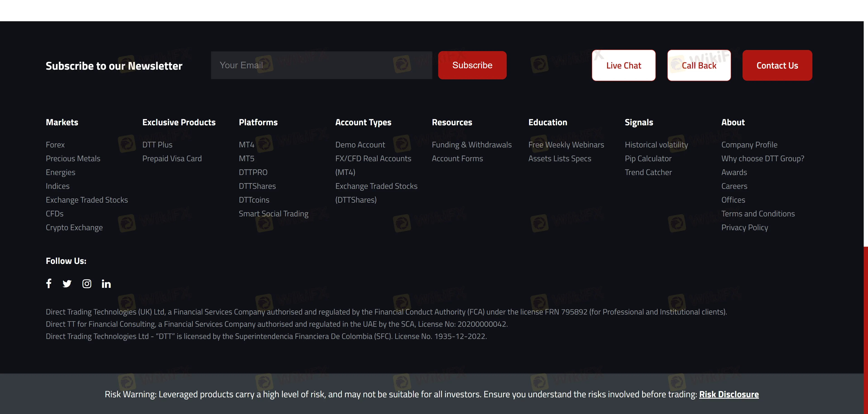Open the LinkedIn social icon
This screenshot has height=414, width=868.
(x=106, y=284)
